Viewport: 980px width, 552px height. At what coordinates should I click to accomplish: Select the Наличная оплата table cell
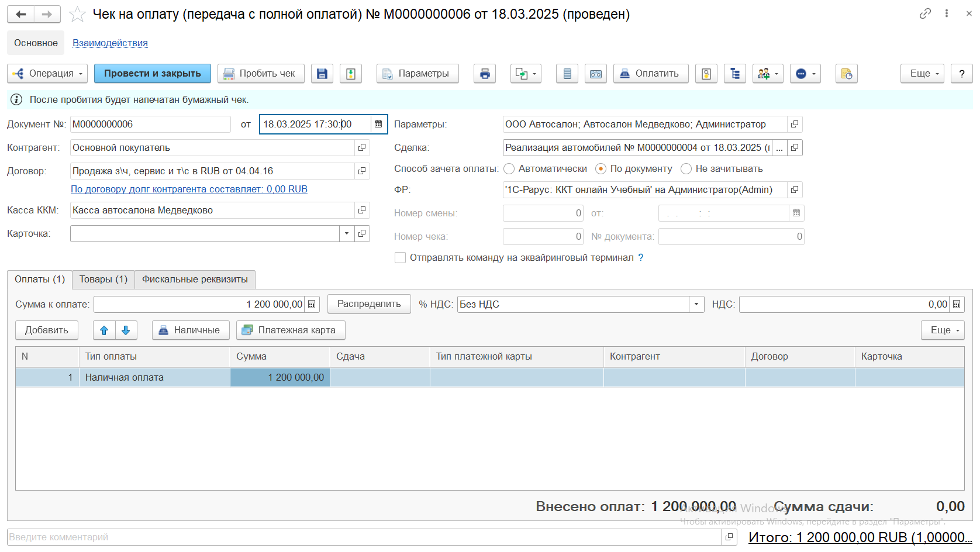coord(154,378)
